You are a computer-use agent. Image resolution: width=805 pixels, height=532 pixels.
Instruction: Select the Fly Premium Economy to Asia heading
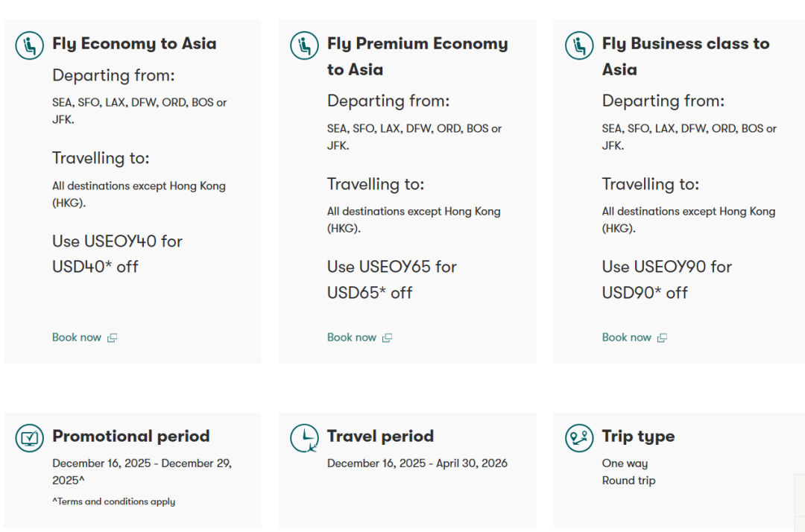pos(417,56)
